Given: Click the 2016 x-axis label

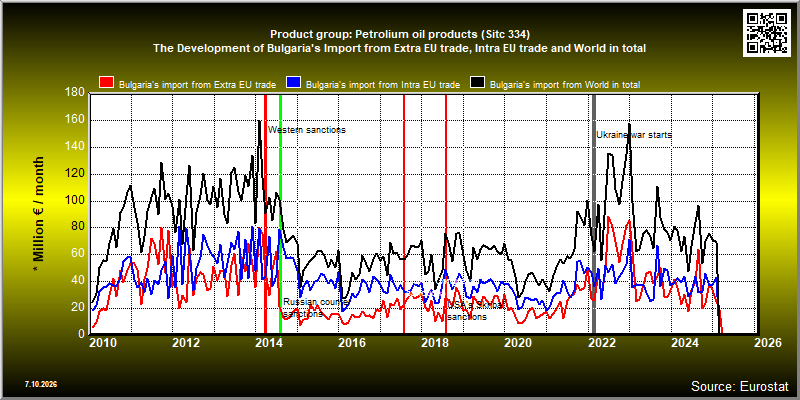Looking at the screenshot, I should coord(353,343).
